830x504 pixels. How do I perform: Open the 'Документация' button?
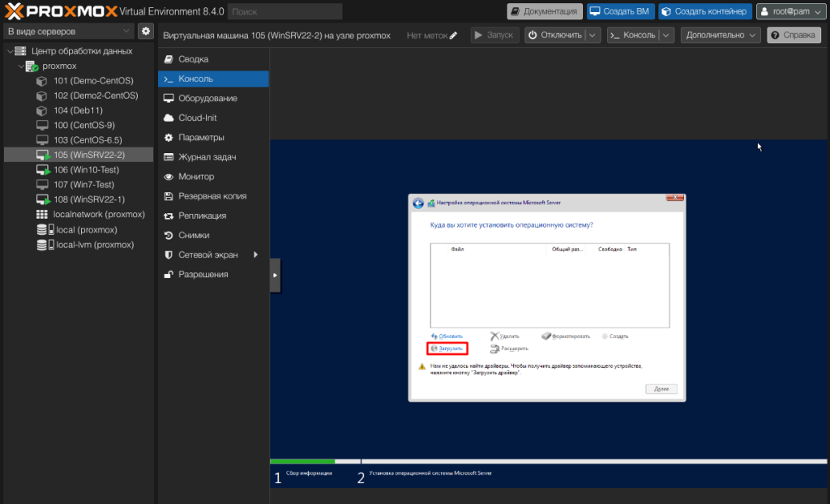click(545, 11)
